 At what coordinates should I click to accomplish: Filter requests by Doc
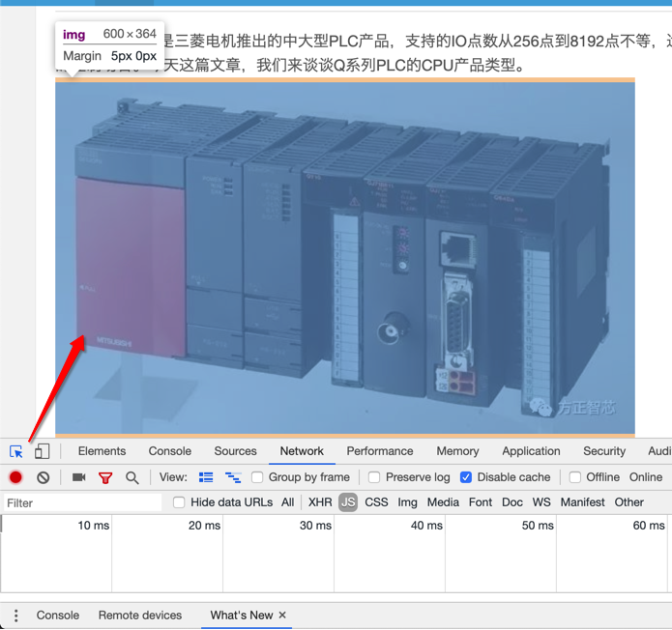point(512,502)
